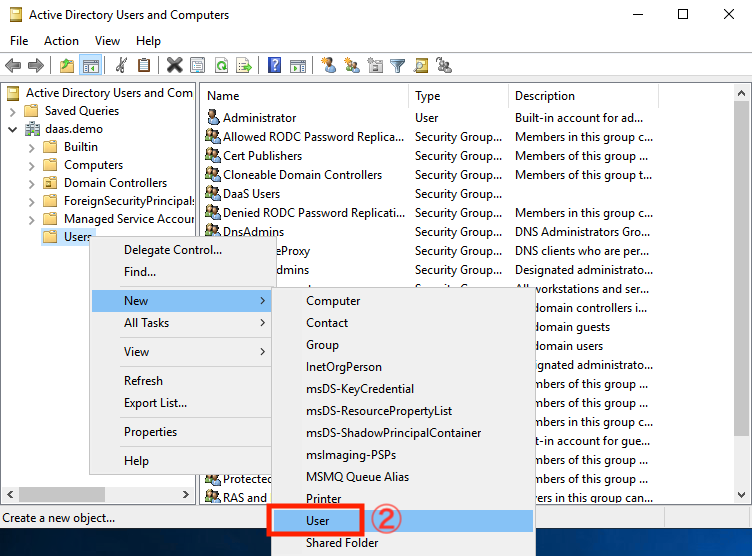The image size is (752, 556).
Task: Select Shared Folder in New submenu
Action: pos(403,543)
